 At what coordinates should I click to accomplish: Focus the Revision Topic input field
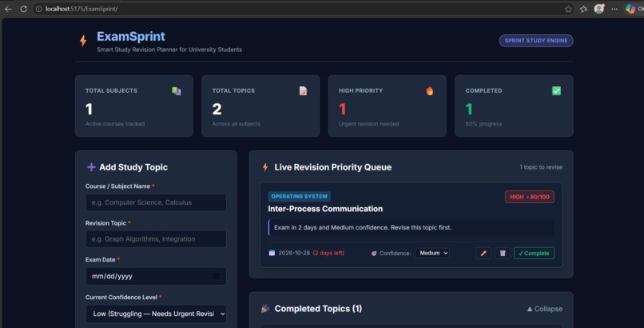[156, 239]
